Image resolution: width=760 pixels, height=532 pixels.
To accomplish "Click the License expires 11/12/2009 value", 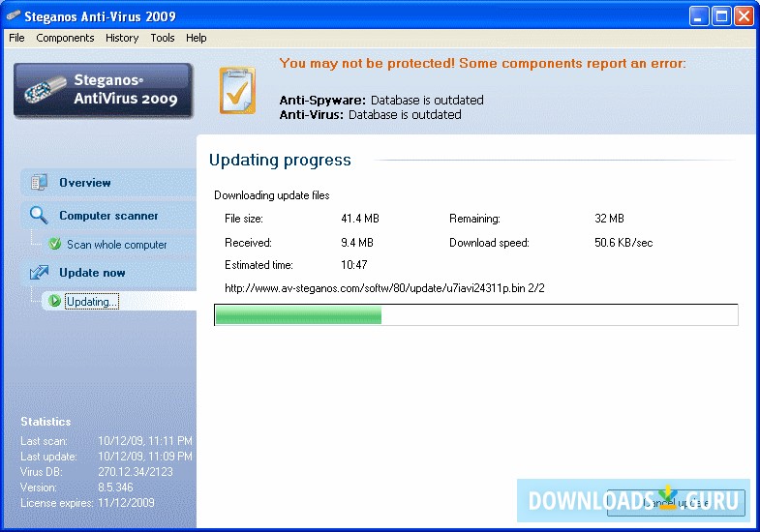I will click(x=126, y=503).
